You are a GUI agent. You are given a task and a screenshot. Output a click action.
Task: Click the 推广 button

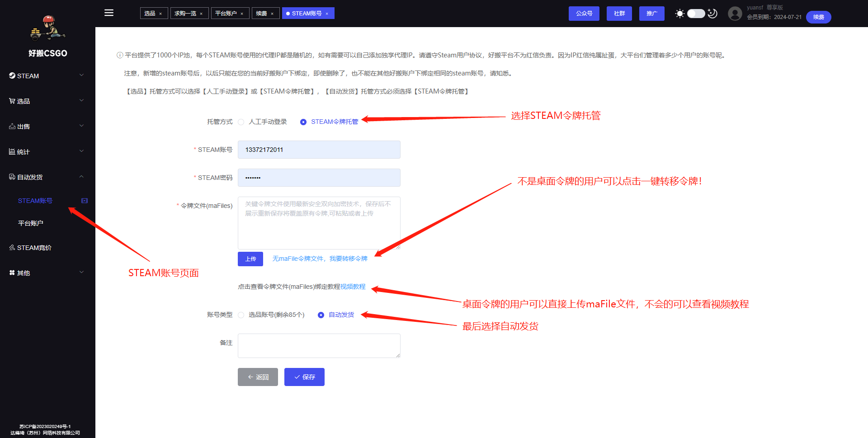pyautogui.click(x=652, y=14)
